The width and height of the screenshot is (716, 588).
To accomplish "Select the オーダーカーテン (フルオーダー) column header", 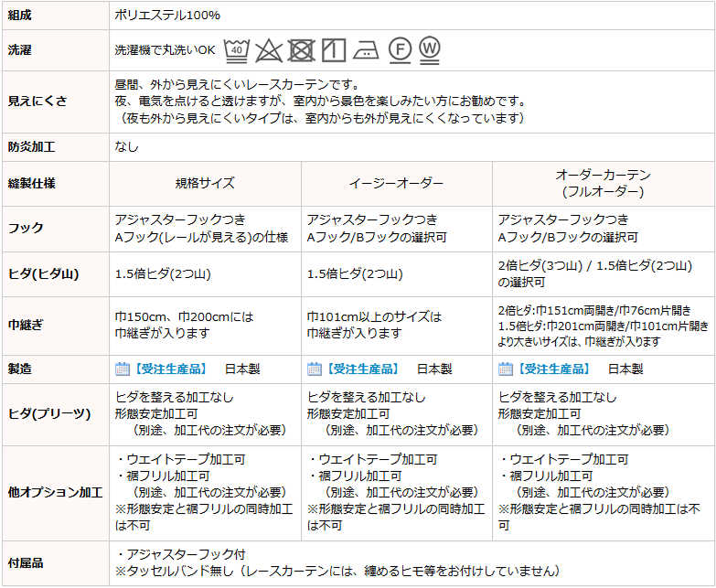I will [x=603, y=183].
